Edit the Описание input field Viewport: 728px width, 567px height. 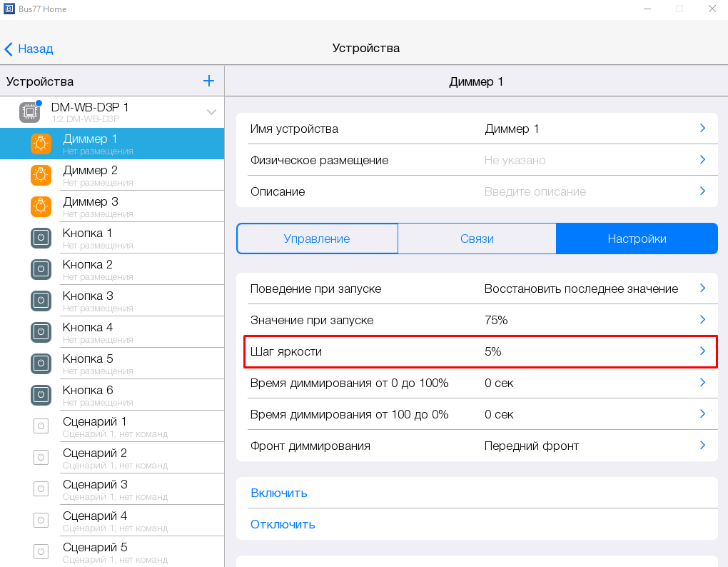pyautogui.click(x=535, y=191)
